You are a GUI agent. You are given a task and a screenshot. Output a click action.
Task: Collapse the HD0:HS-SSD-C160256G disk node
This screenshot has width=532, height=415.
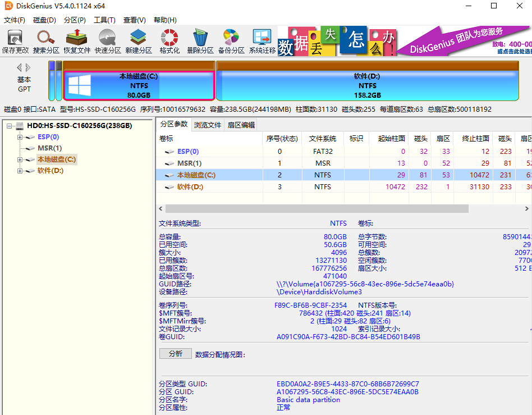point(10,126)
